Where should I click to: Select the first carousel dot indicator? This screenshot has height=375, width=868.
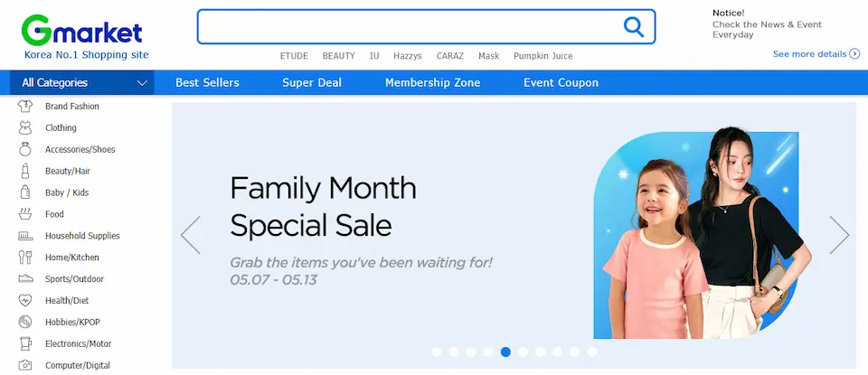(x=437, y=352)
